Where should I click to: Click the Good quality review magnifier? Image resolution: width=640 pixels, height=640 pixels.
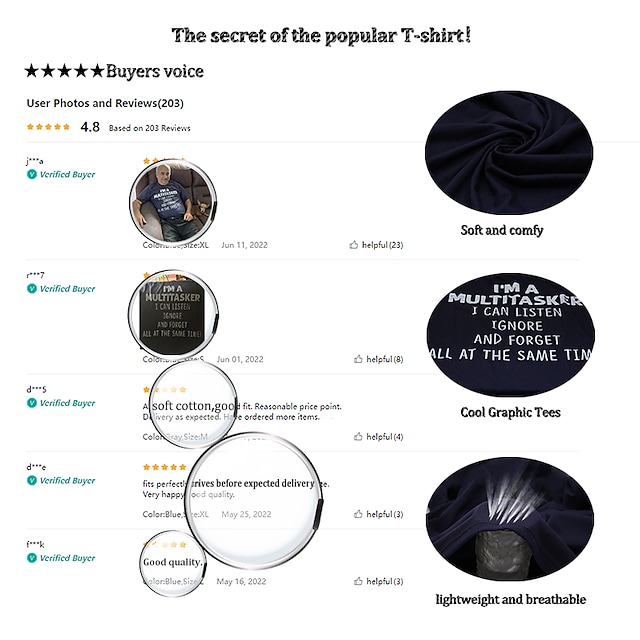(173, 564)
